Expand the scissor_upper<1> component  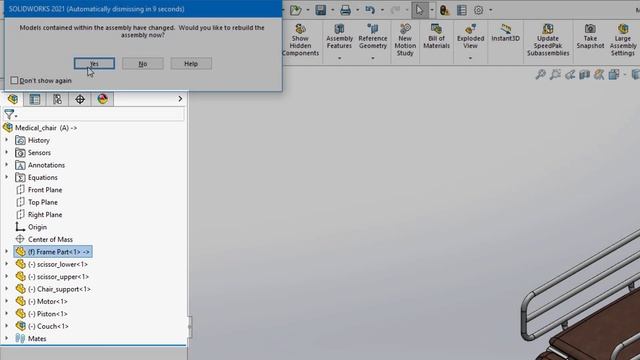(7, 276)
